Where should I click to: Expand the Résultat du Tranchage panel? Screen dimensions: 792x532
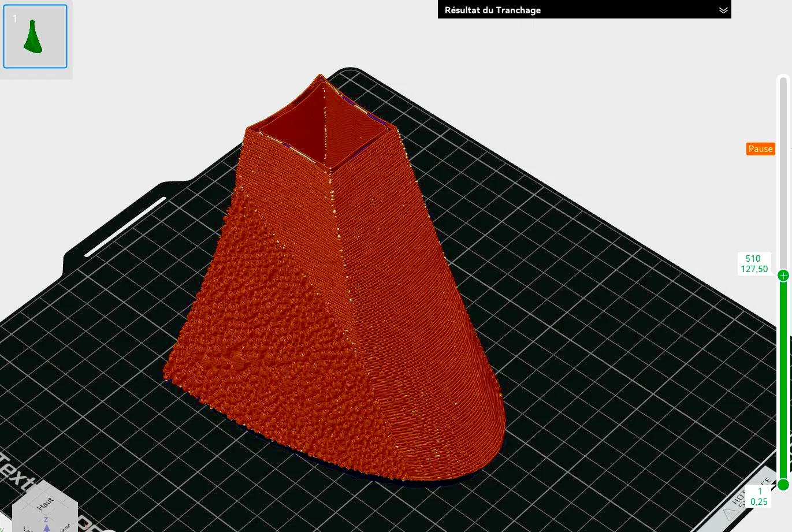pyautogui.click(x=723, y=10)
